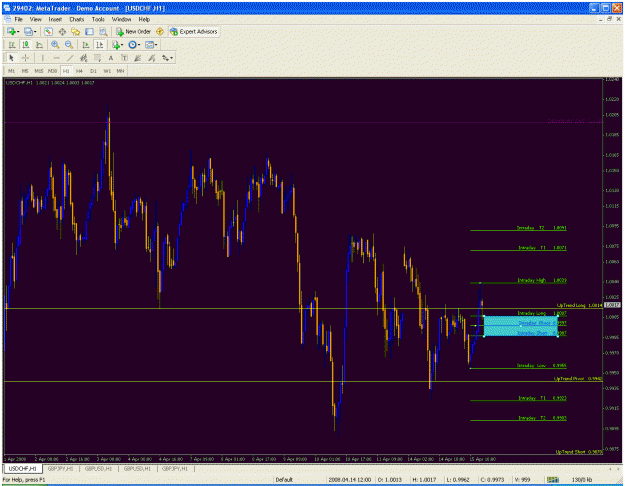Open the View menu
Image resolution: width=625 pixels, height=486 pixels.
click(x=35, y=19)
